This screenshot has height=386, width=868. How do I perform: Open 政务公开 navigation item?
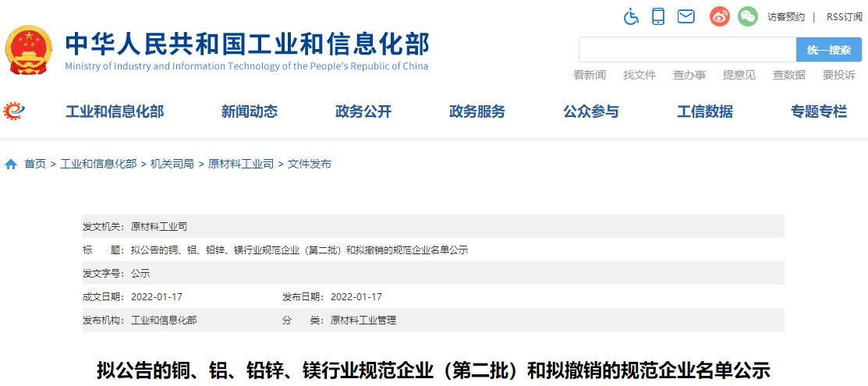pyautogui.click(x=363, y=112)
